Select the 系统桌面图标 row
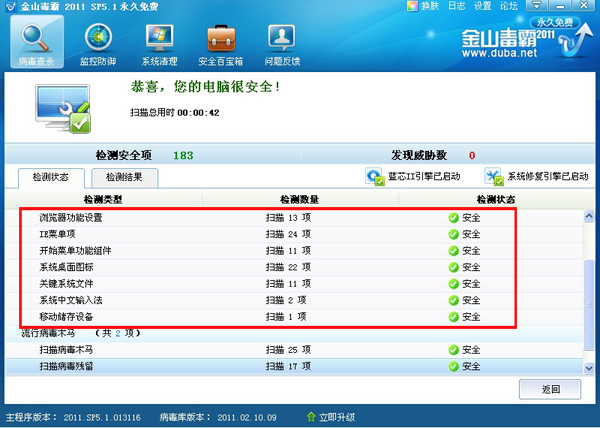The width and height of the screenshot is (600, 428). 294,267
